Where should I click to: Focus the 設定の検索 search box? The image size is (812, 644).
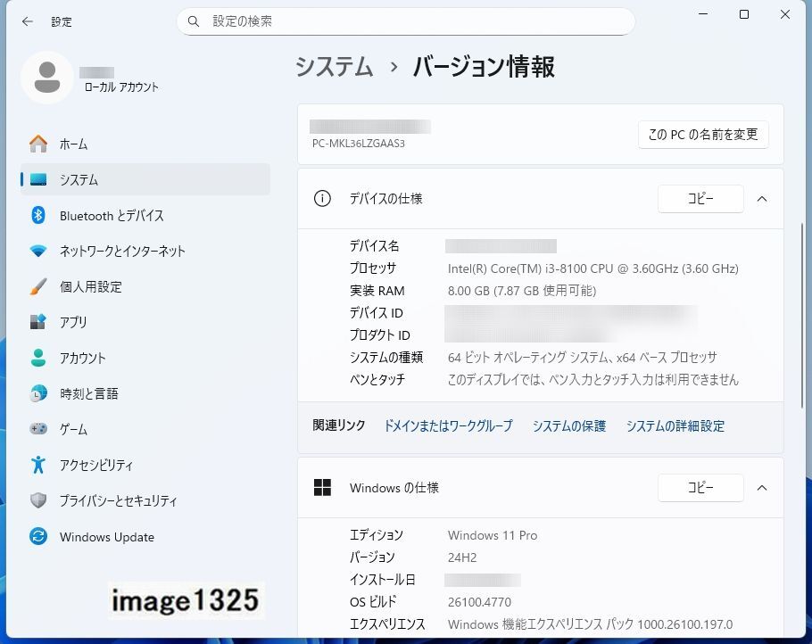click(x=405, y=21)
